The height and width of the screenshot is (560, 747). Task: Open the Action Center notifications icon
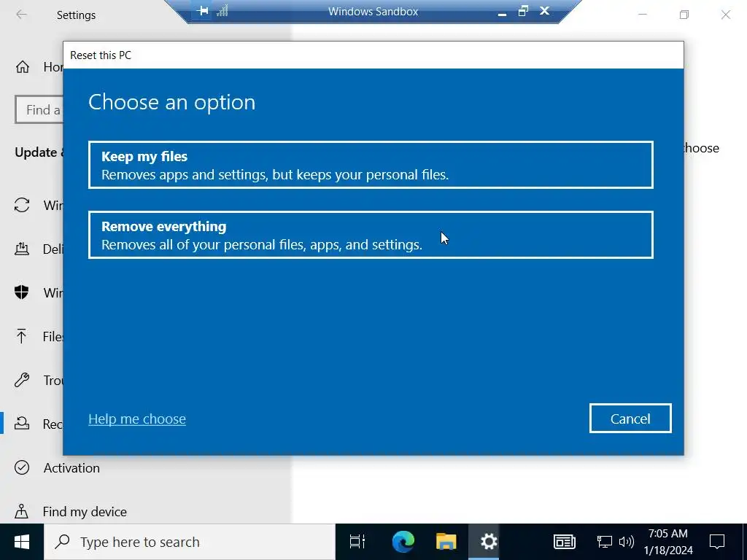coord(717,542)
